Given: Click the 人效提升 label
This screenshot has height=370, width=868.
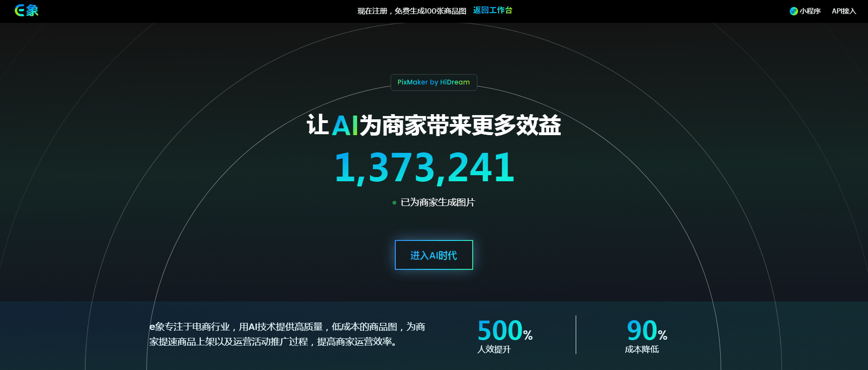Looking at the screenshot, I should coord(494,349).
